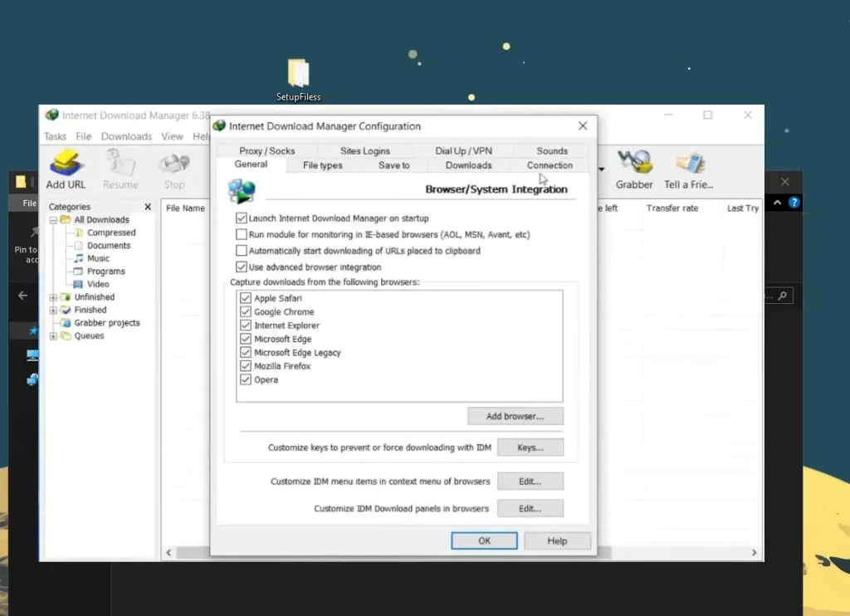
Task: Click the Help button in dialog
Action: [557, 540]
